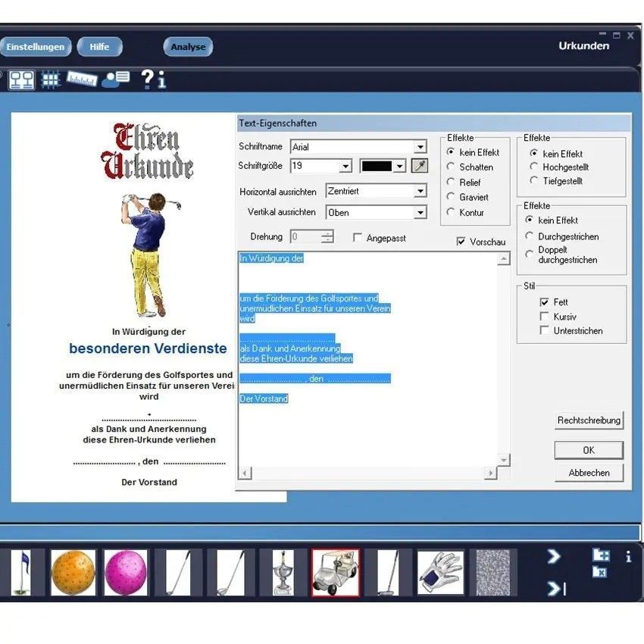Toggle the grid icon in the toolbar
This screenshot has height=644, width=644.
click(51, 80)
